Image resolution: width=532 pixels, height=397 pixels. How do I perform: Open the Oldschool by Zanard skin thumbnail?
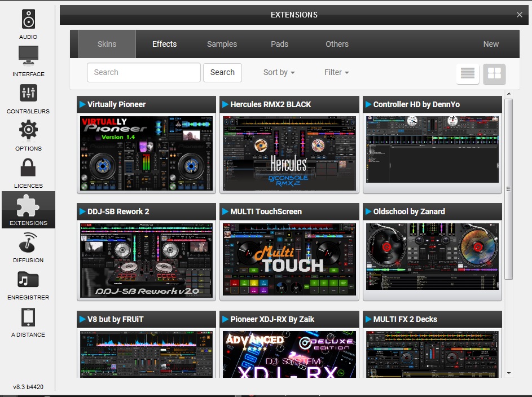click(432, 257)
